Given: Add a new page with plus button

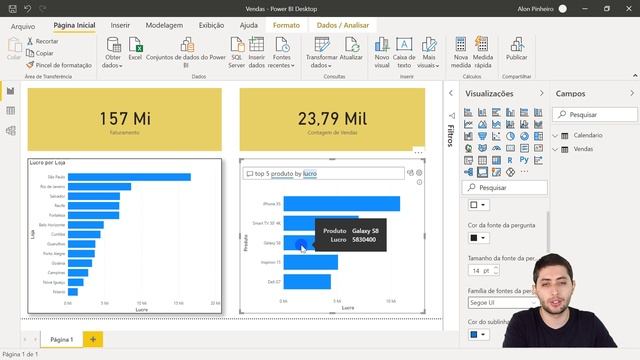Looking at the screenshot, I should pyautogui.click(x=93, y=339).
